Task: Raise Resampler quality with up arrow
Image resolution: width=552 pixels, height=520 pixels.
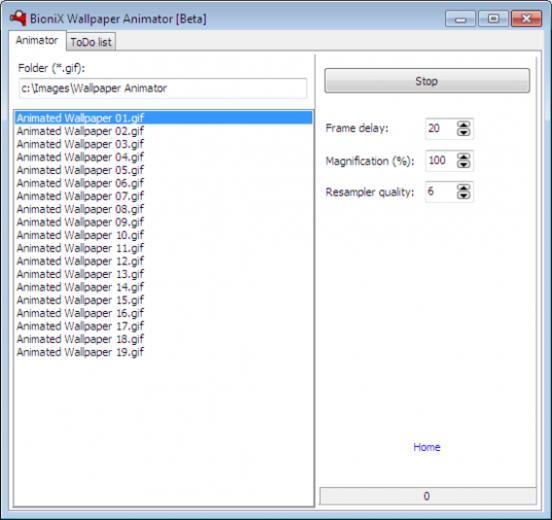Action: click(x=463, y=188)
